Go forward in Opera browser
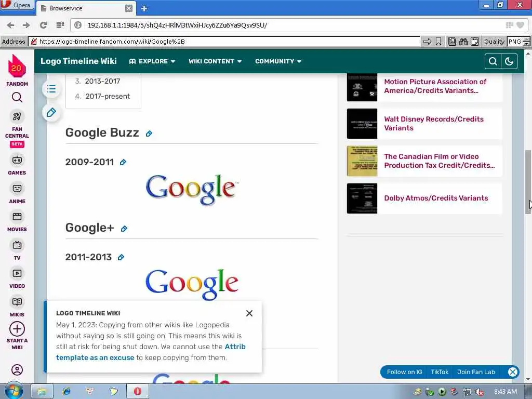 [26, 25]
